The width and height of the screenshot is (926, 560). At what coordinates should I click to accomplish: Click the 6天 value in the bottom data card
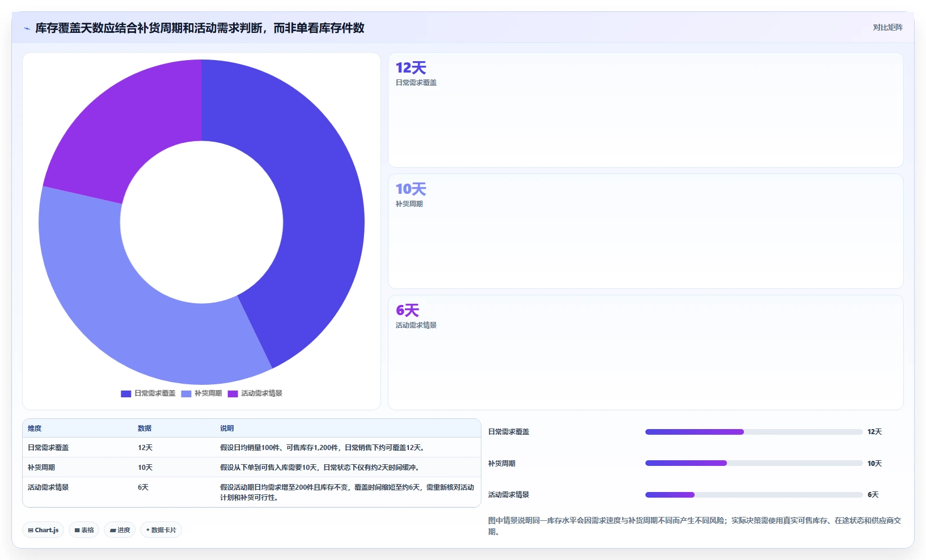[x=407, y=311]
